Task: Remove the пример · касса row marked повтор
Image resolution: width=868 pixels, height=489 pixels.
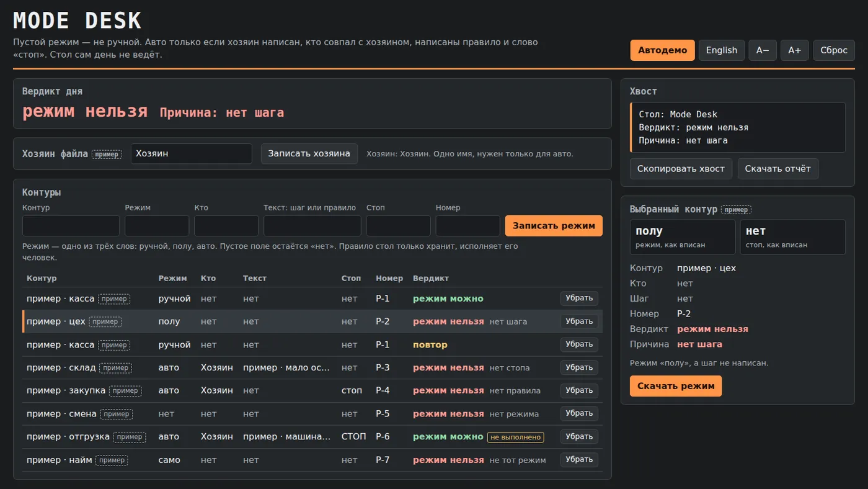Action: pos(579,344)
